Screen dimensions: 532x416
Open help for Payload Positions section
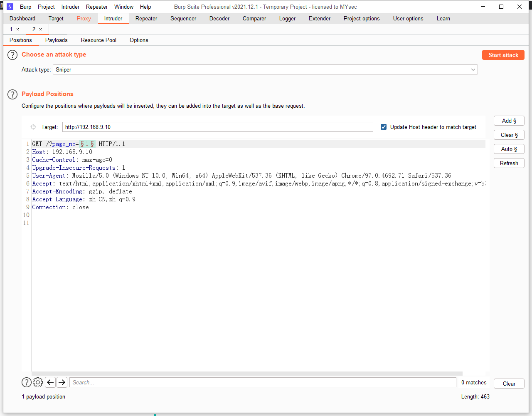12,94
